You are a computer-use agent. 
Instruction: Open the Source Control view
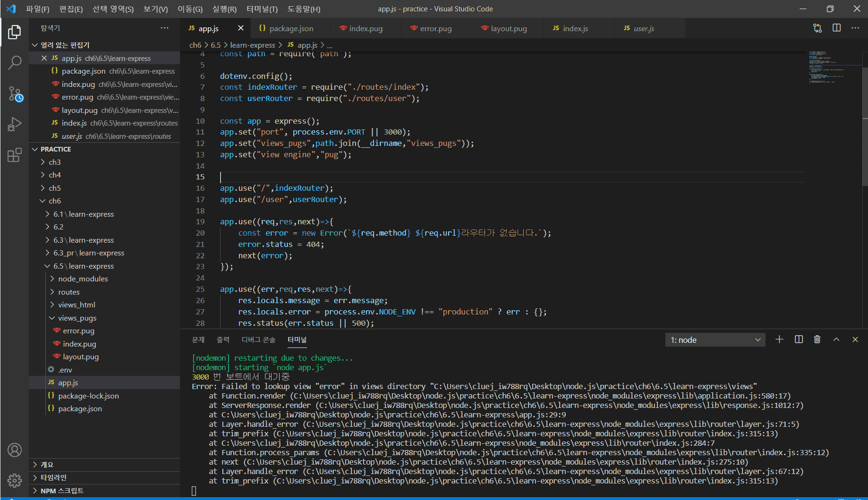tap(15, 94)
